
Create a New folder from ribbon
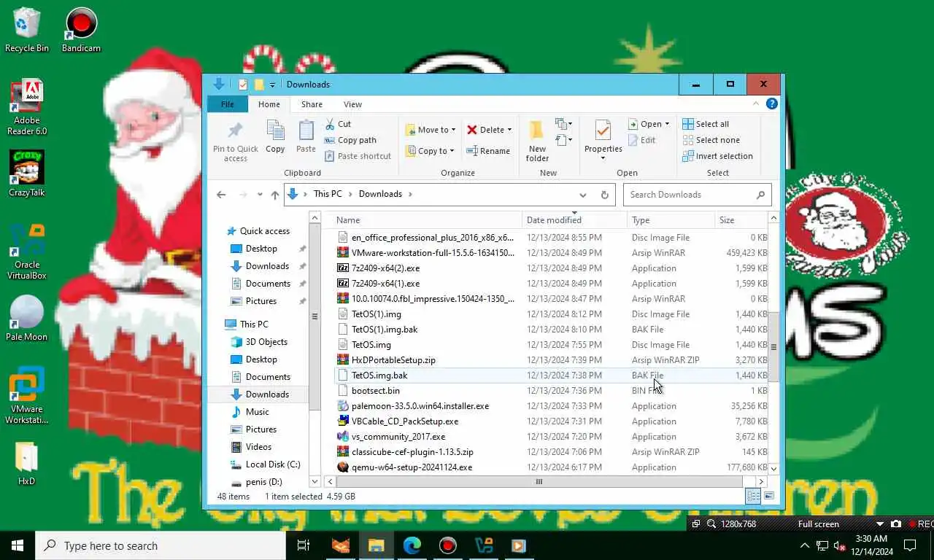[x=537, y=141]
